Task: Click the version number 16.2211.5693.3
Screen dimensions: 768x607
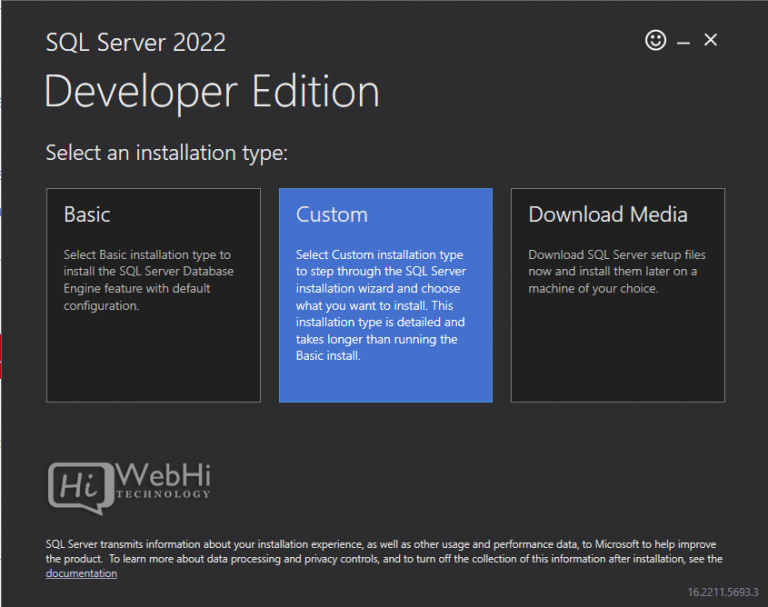Action: pyautogui.click(x=722, y=593)
